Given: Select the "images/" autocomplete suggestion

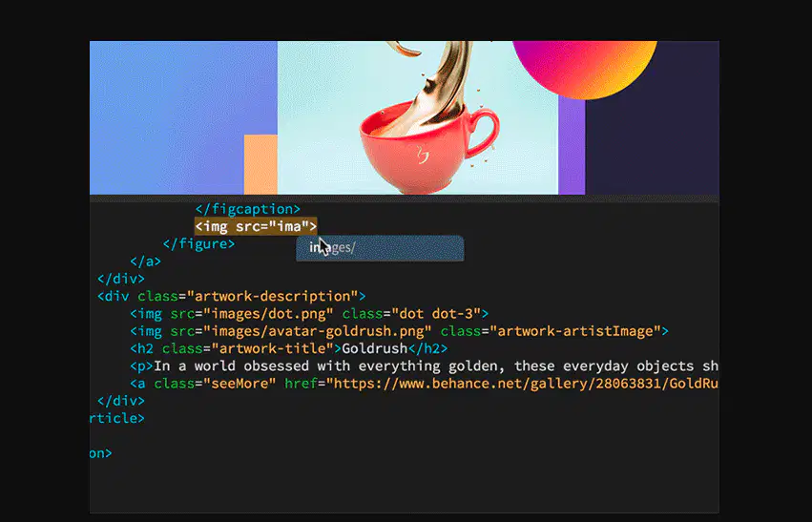Looking at the screenshot, I should tap(380, 248).
